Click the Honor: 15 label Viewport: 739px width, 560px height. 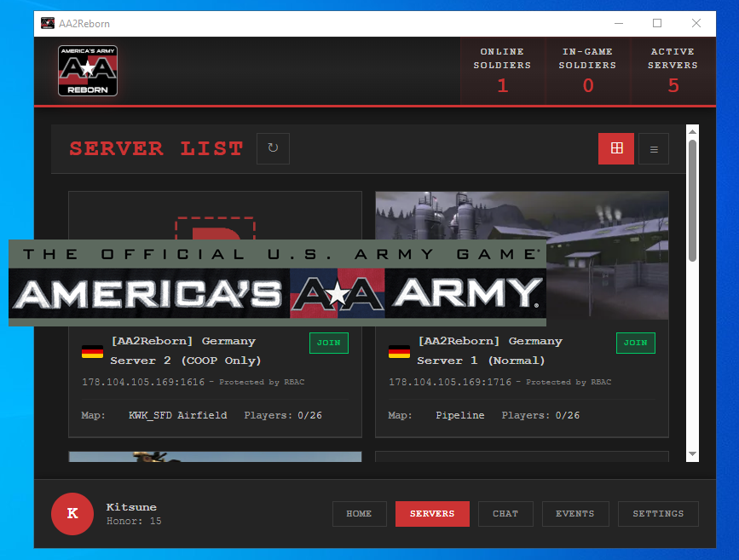pos(134,522)
